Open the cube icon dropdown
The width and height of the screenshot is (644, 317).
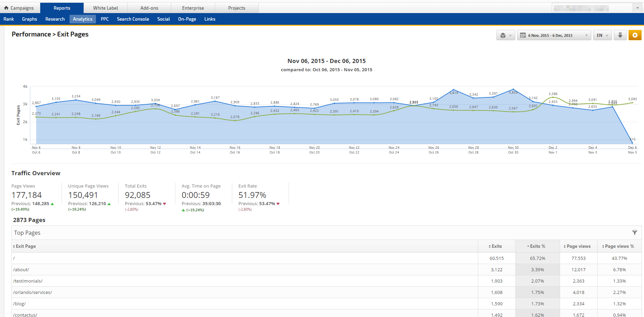505,35
